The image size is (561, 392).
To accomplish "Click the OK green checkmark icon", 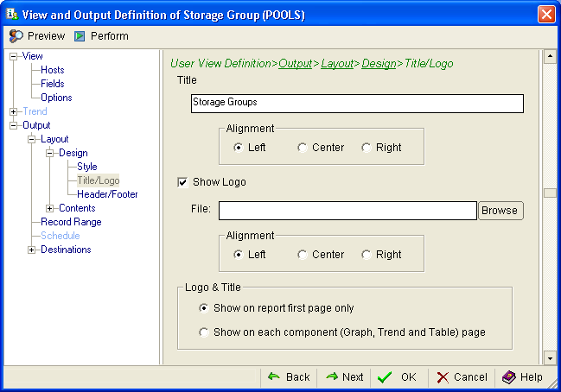I will (x=386, y=377).
